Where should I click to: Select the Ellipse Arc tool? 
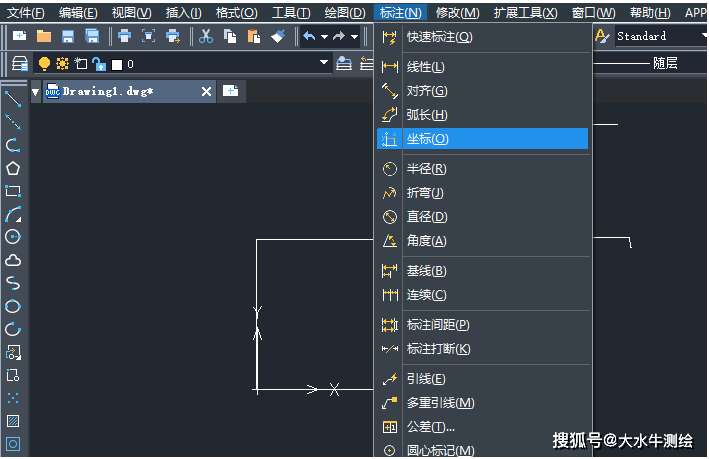coord(13,329)
